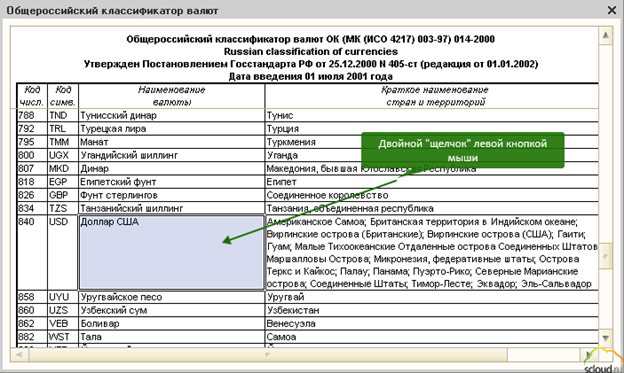Select the cell "Тала"
The image size is (624, 373).
click(x=172, y=337)
